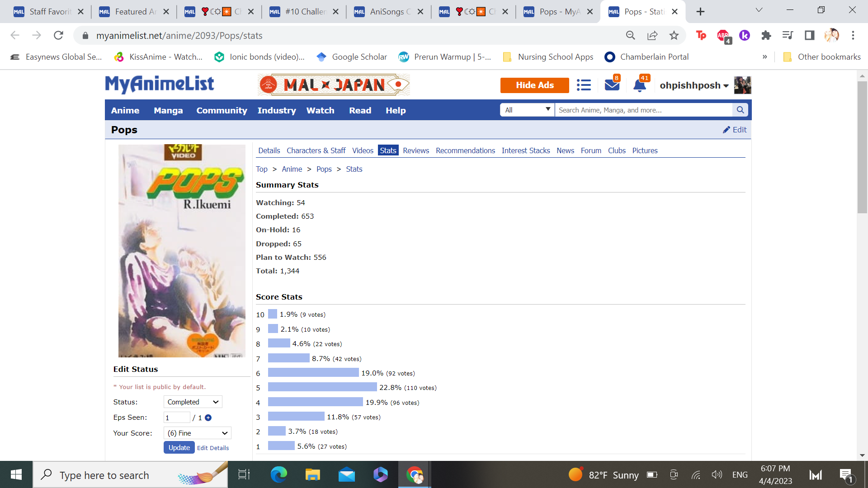This screenshot has width=868, height=488.
Task: Open the list menu icon
Action: click(584, 85)
